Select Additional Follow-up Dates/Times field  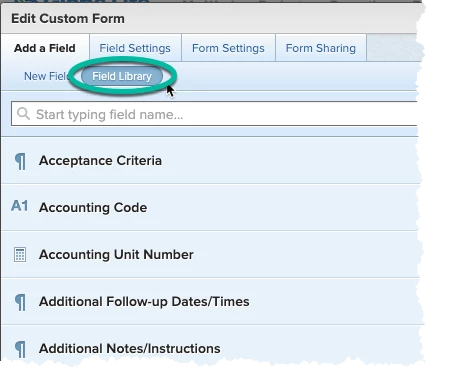(209, 301)
